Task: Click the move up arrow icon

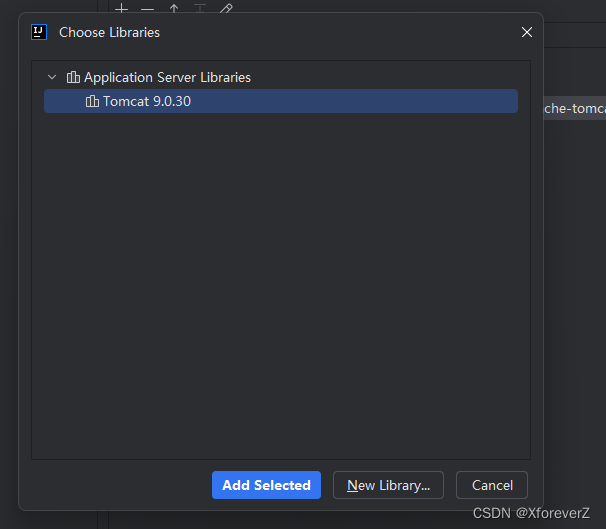Action: click(174, 8)
